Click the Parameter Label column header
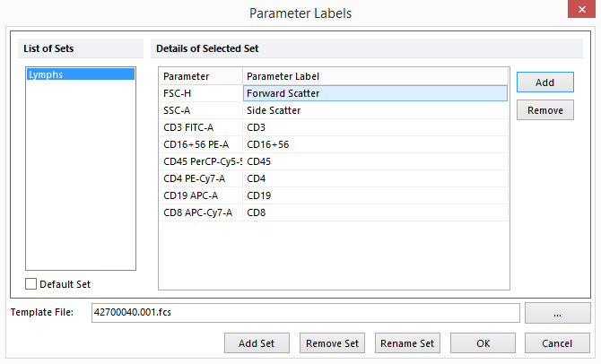 375,76
